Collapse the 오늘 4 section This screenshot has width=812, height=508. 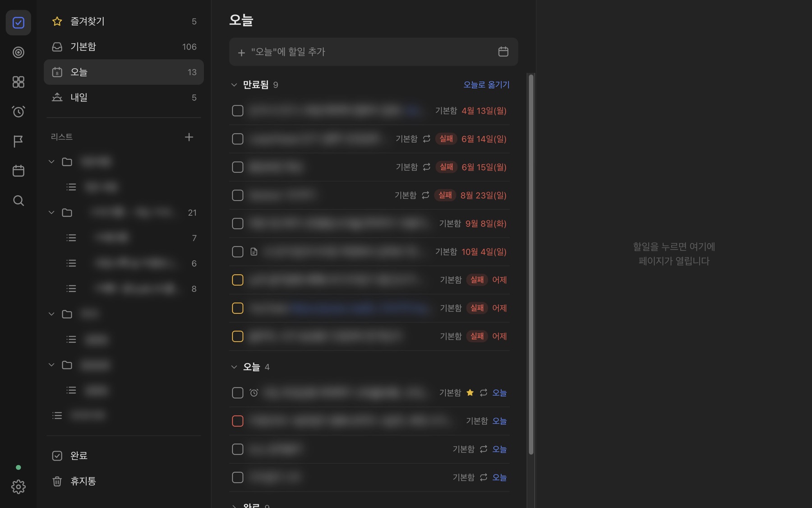(234, 367)
